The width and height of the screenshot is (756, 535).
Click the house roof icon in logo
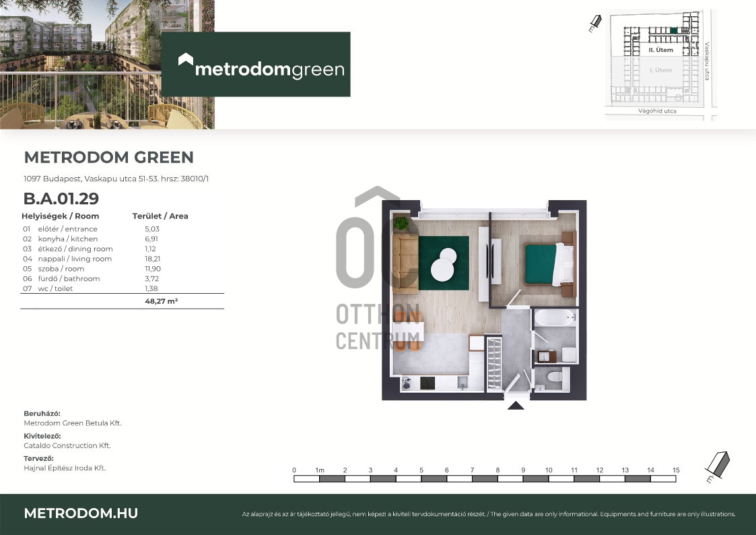(186, 59)
